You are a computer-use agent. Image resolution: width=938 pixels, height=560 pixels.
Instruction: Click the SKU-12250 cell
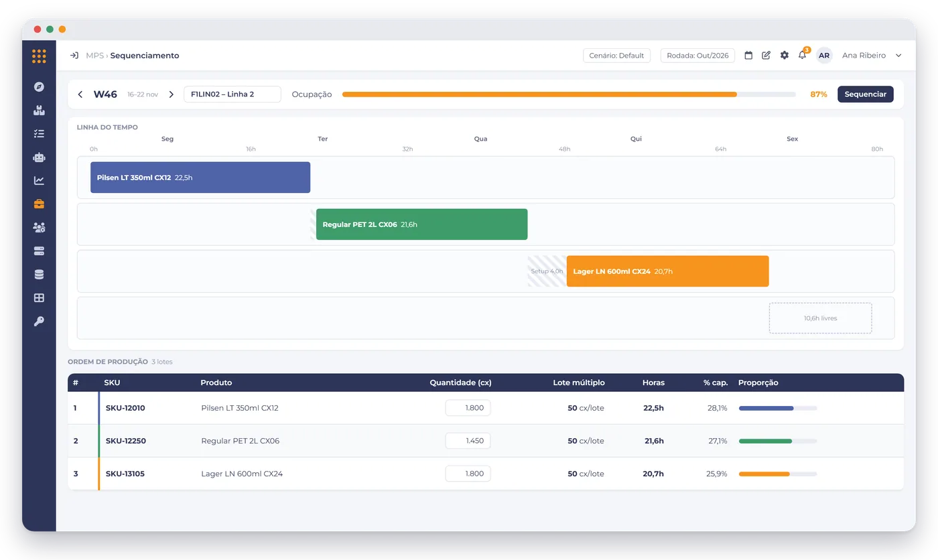(125, 441)
